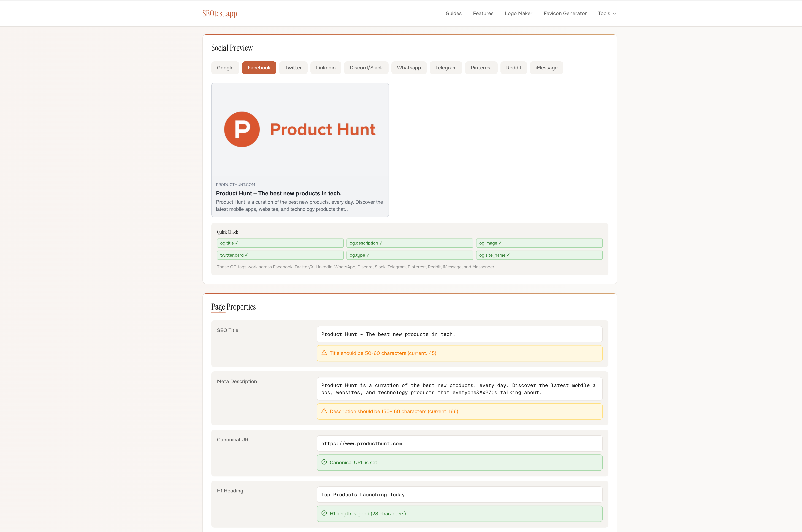Click the og:image quick check badge
Viewport: 802px width, 532px height.
click(x=540, y=243)
